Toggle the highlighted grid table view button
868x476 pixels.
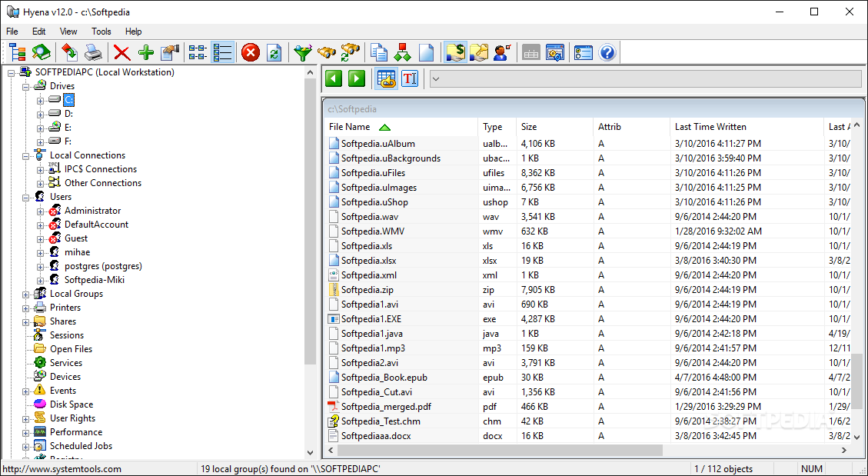click(386, 78)
